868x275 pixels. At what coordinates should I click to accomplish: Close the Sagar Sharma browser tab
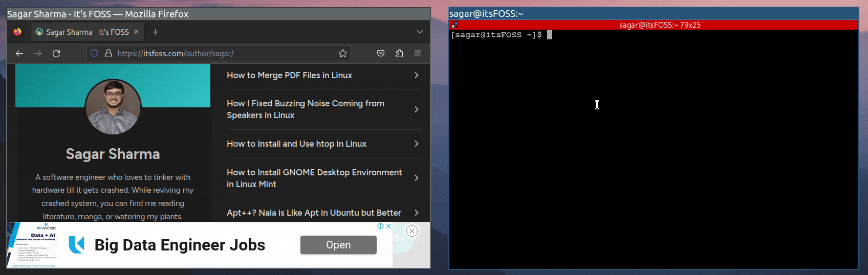point(136,32)
